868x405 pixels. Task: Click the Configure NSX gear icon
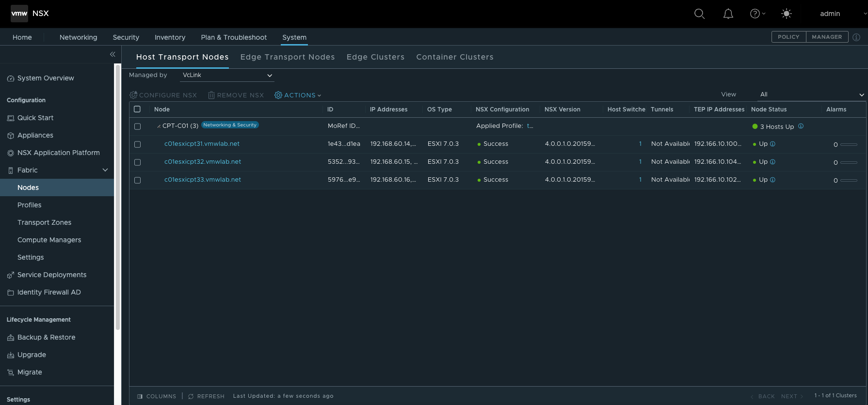[x=133, y=95]
